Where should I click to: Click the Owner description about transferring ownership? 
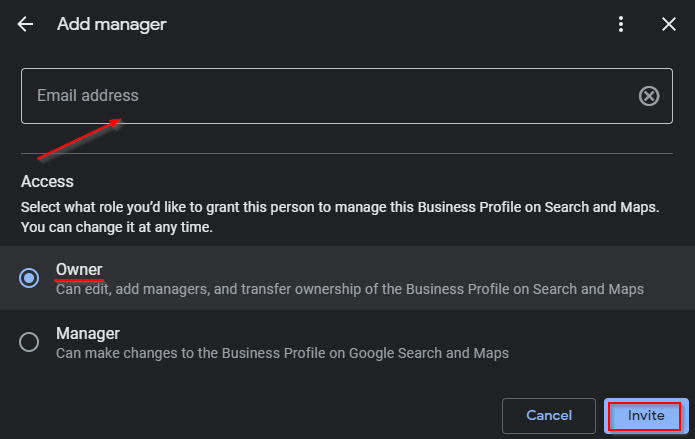pyautogui.click(x=349, y=289)
